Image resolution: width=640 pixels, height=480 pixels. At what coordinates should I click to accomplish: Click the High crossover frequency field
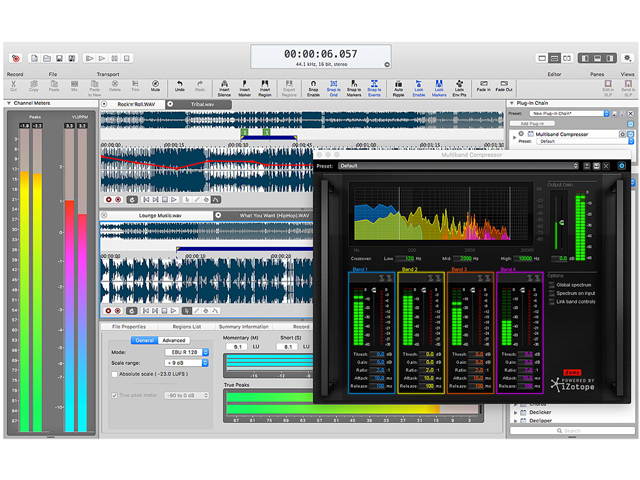[525, 258]
